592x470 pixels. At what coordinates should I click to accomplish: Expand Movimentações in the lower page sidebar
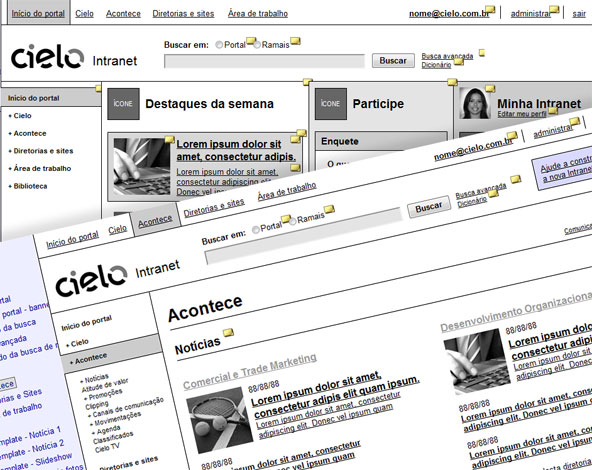(x=116, y=418)
